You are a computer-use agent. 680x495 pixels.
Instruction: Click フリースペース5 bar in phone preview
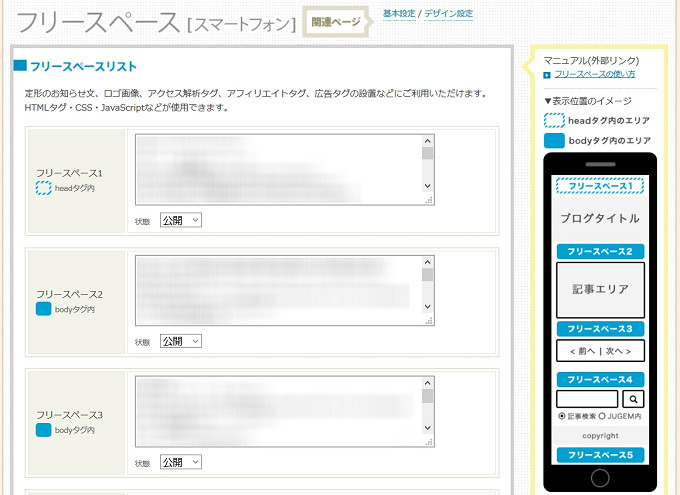pyautogui.click(x=600, y=455)
